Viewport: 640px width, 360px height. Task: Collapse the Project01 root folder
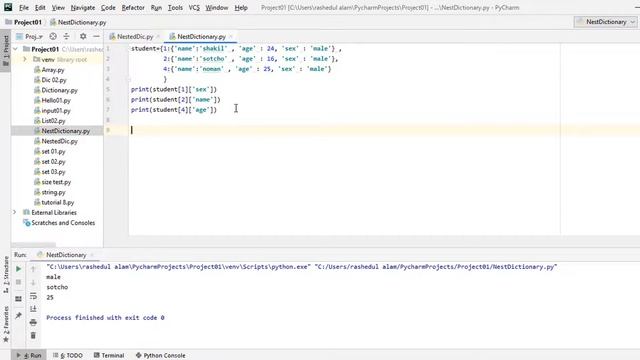(x=16, y=49)
